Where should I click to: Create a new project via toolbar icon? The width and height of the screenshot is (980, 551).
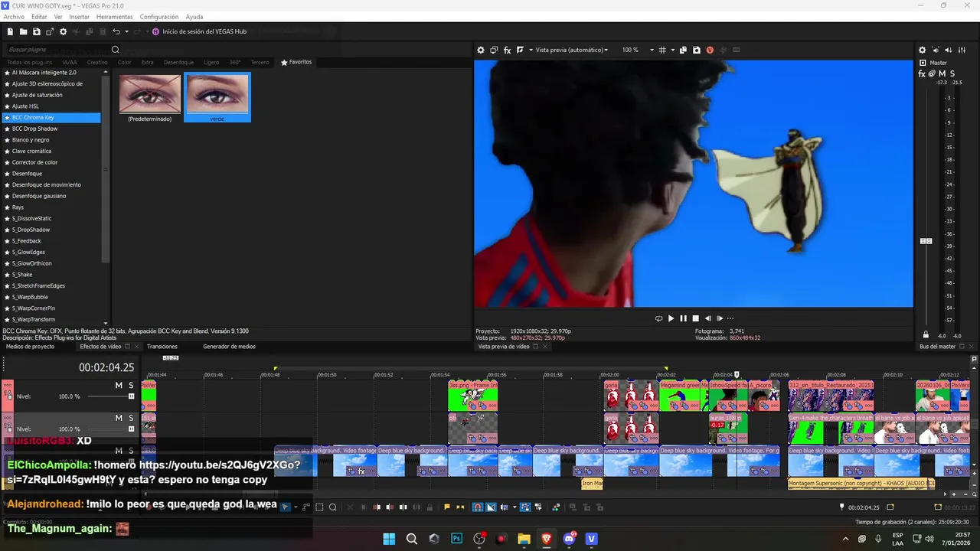click(10, 31)
